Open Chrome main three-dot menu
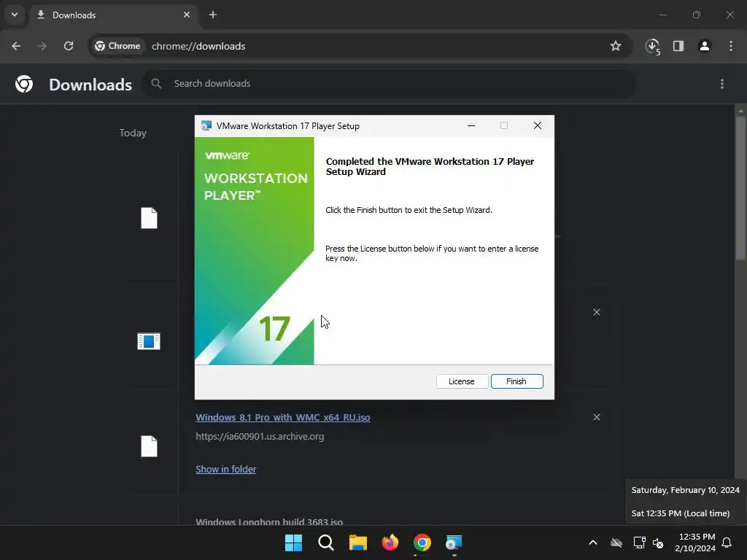Viewport: 747px width, 560px height. 731,46
